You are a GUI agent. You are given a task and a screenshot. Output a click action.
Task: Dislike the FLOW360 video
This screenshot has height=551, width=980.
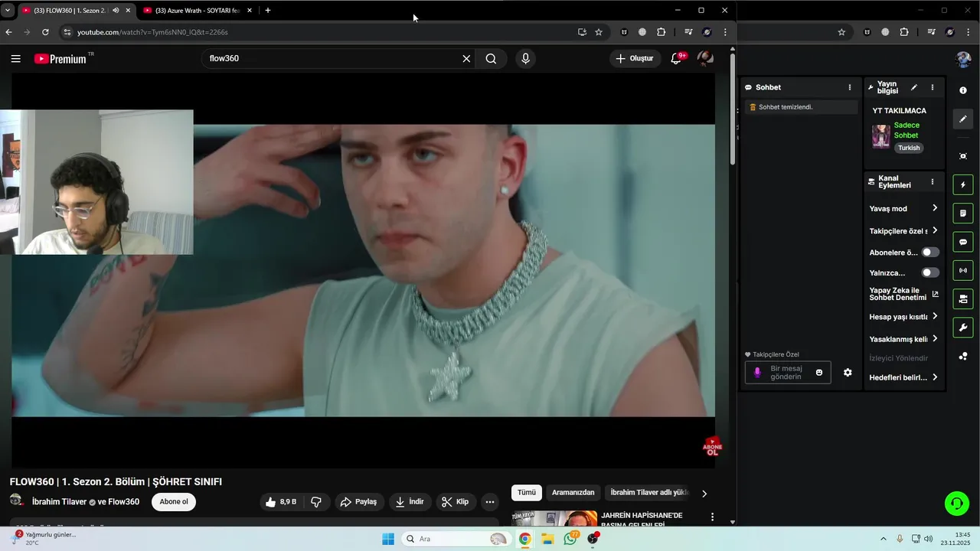[316, 502]
